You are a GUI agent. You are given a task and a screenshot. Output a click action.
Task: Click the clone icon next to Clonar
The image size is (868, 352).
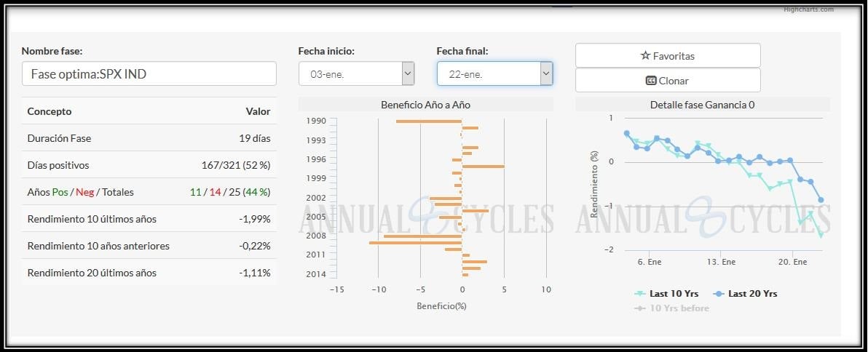click(651, 81)
